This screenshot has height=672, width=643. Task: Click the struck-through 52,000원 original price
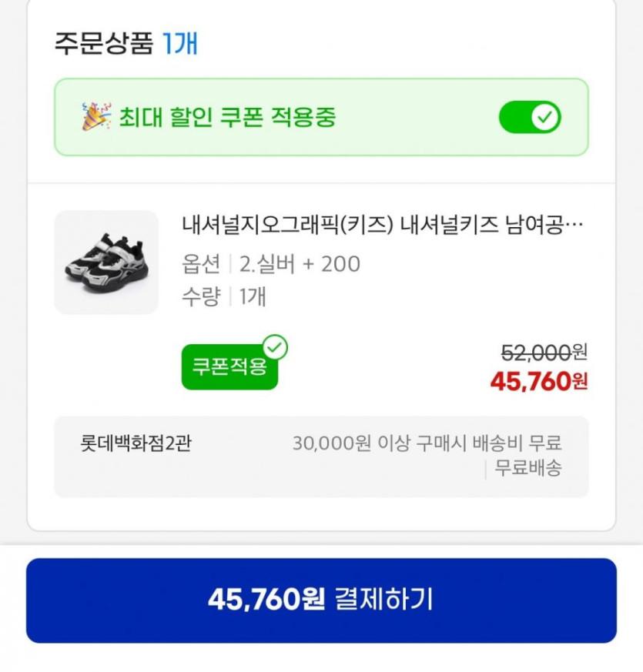tap(544, 353)
